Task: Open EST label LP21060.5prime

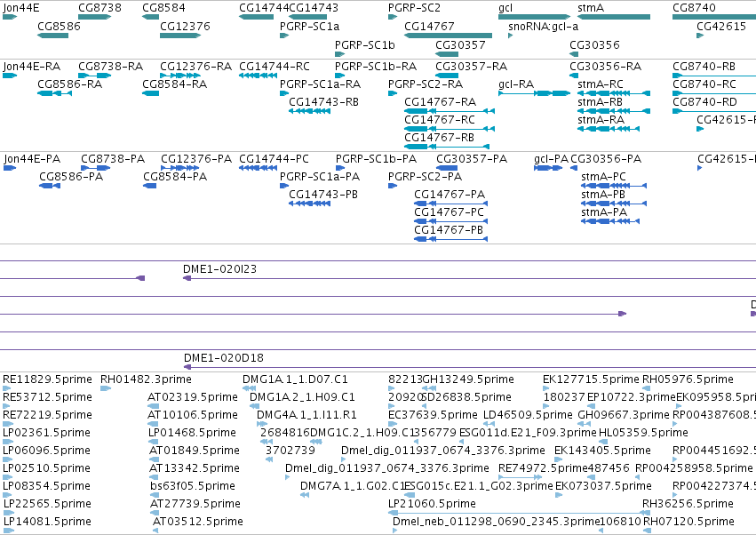Action: point(432,504)
